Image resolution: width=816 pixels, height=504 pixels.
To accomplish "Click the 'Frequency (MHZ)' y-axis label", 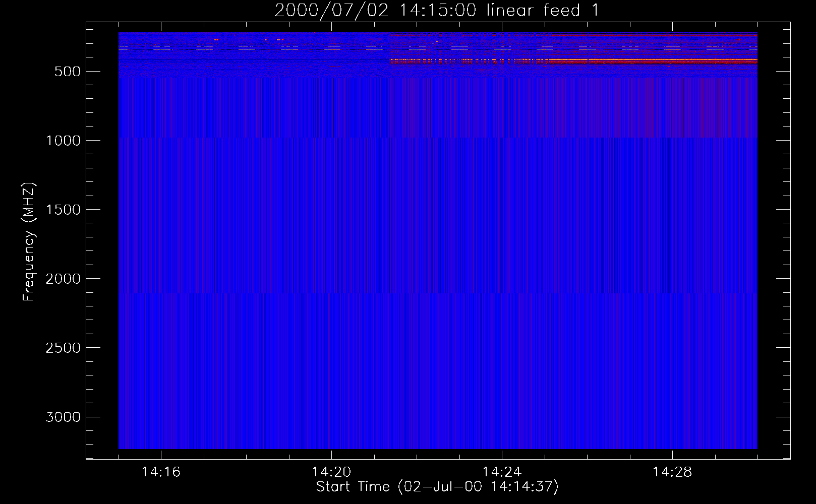I will pyautogui.click(x=29, y=242).
